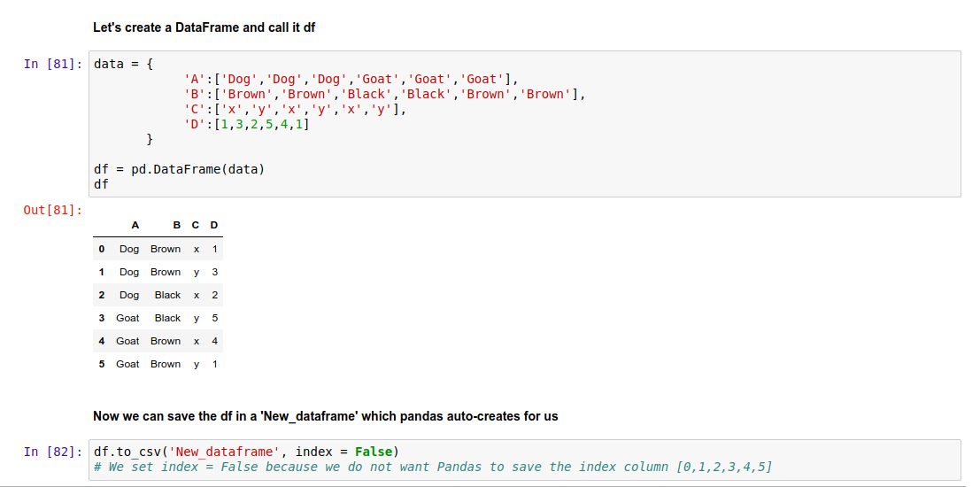The image size is (980, 487).
Task: Click the Out[81] output prompt
Action: click(53, 210)
